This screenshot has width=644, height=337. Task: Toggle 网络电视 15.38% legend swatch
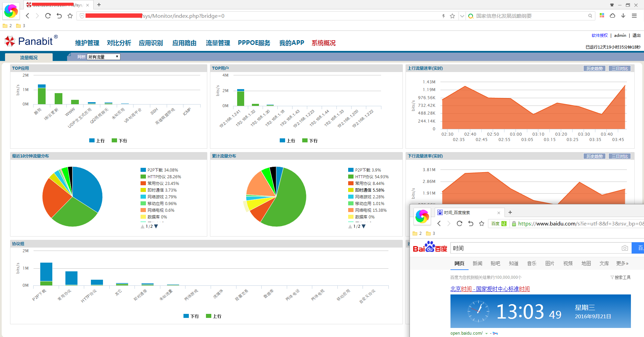point(351,210)
